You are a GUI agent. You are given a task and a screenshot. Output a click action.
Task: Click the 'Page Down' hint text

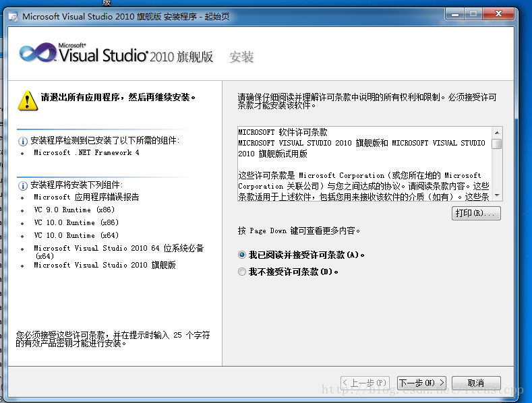pyautogui.click(x=299, y=230)
